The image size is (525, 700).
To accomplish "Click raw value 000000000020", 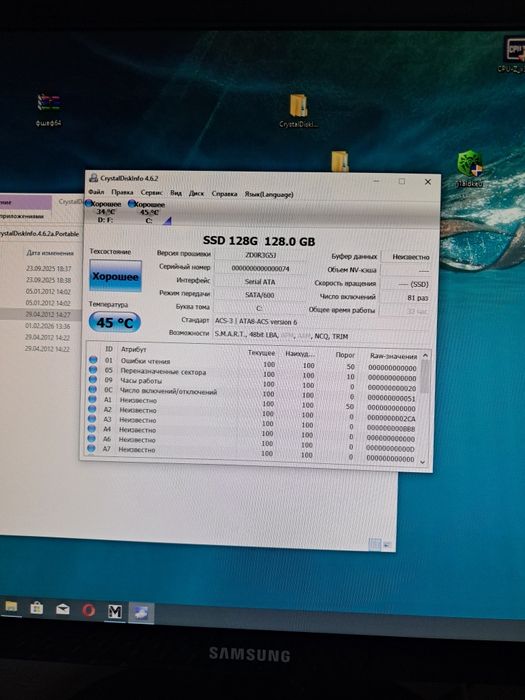I will pyautogui.click(x=392, y=388).
